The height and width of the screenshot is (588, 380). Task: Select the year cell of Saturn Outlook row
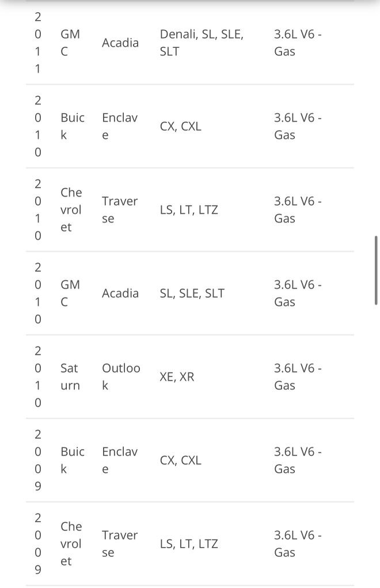38,376
